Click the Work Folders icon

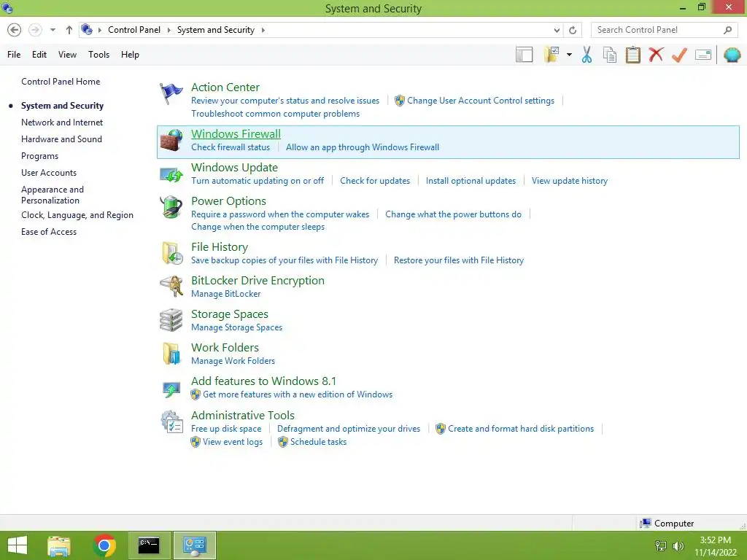pos(171,354)
